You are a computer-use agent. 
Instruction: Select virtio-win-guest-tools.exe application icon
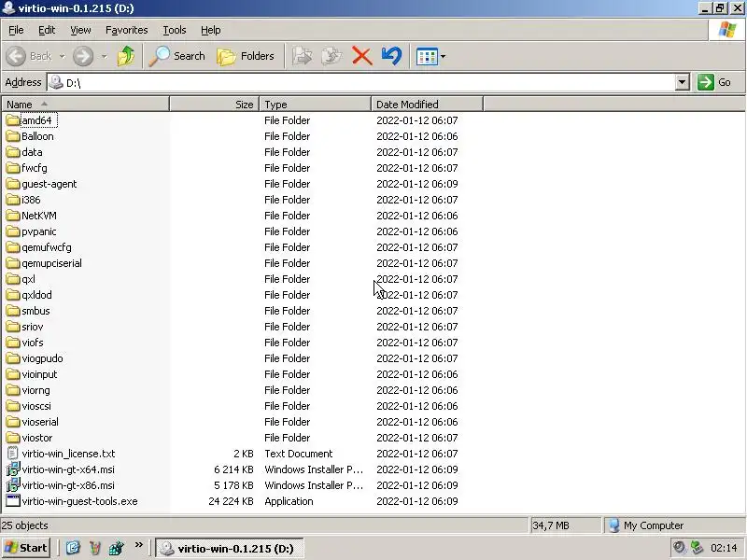pos(13,501)
